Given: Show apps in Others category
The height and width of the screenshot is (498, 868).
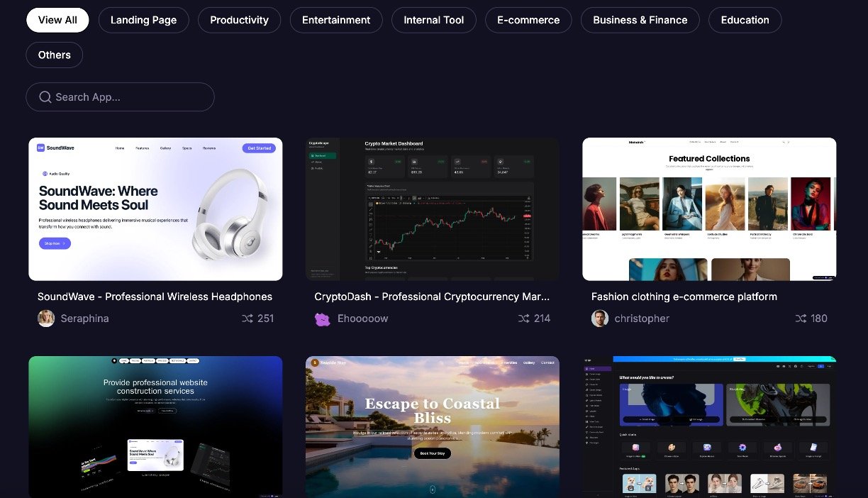Looking at the screenshot, I should tap(55, 55).
